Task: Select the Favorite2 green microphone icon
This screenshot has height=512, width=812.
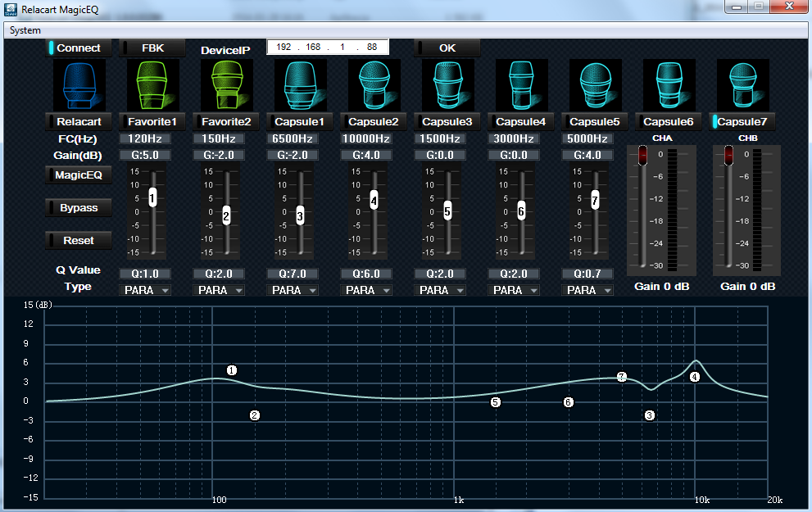Action: 227,85
